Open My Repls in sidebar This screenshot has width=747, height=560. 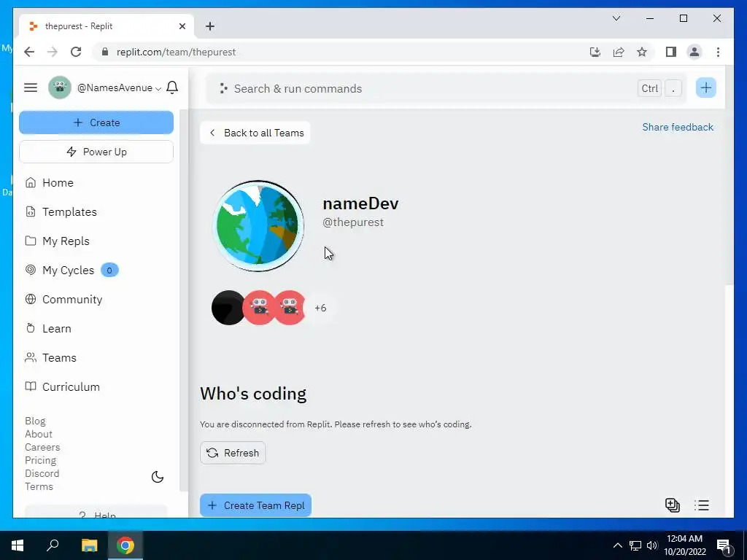[x=57, y=241]
